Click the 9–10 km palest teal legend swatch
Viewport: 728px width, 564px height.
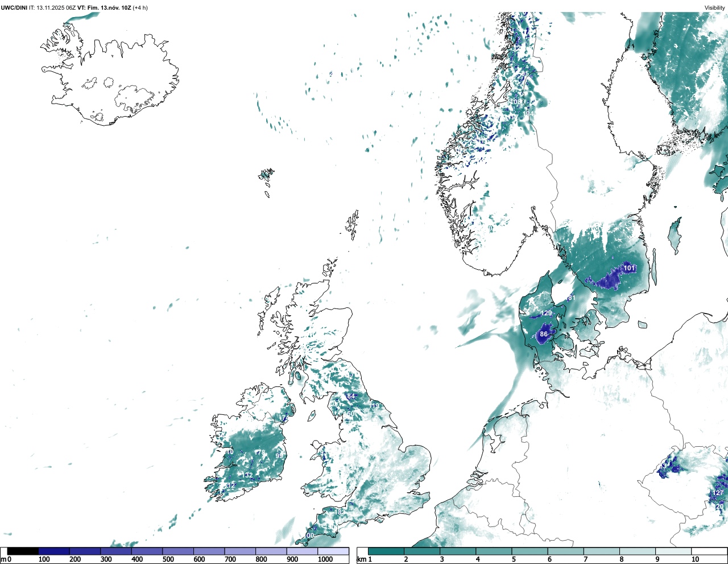[x=674, y=551]
